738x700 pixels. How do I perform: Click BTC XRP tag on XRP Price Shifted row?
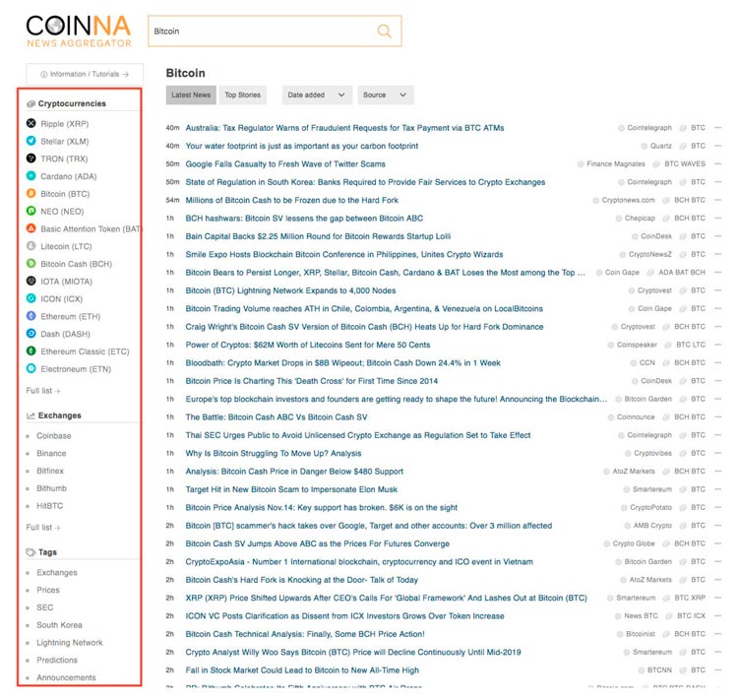tap(690, 598)
